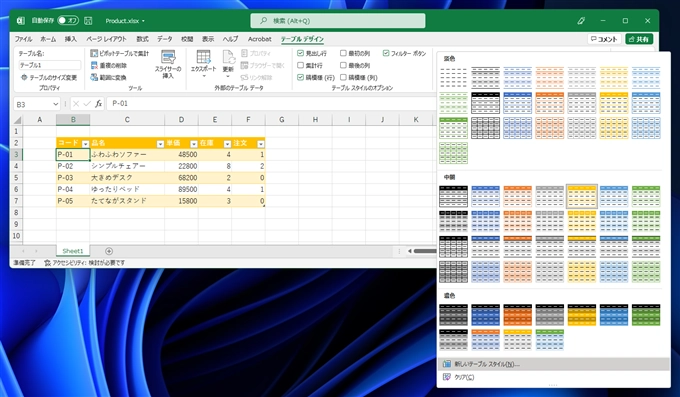Click テーブルのサイズ変更 option
680x397 pixels.
coord(49,78)
